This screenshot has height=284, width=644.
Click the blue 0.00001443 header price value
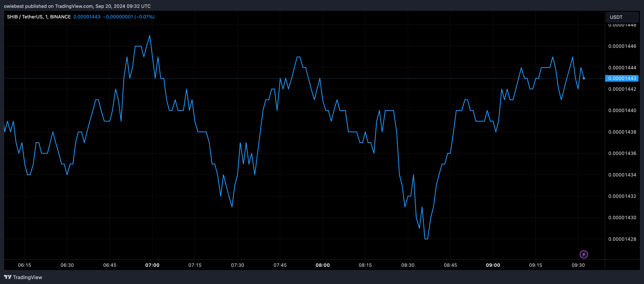pyautogui.click(x=87, y=17)
